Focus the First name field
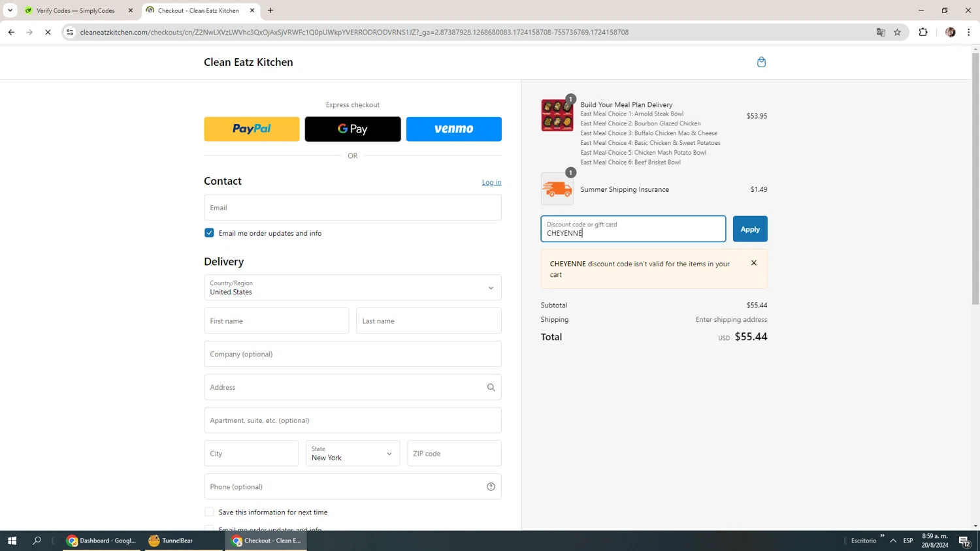Image resolution: width=980 pixels, height=551 pixels. pos(276,321)
